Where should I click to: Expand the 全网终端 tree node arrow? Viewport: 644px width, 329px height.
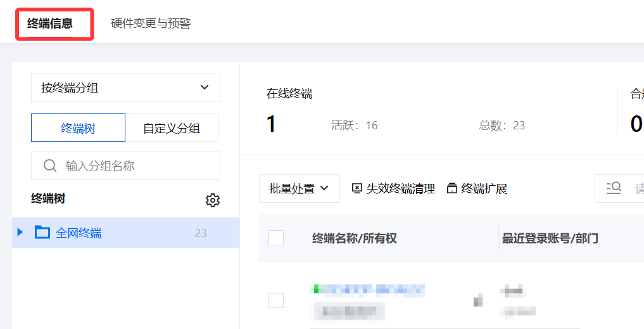[20, 233]
